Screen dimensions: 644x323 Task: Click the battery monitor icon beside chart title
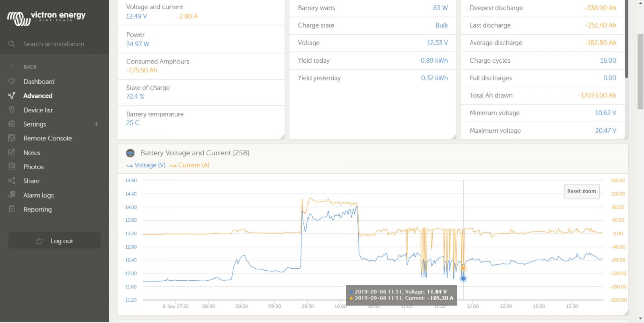[130, 153]
